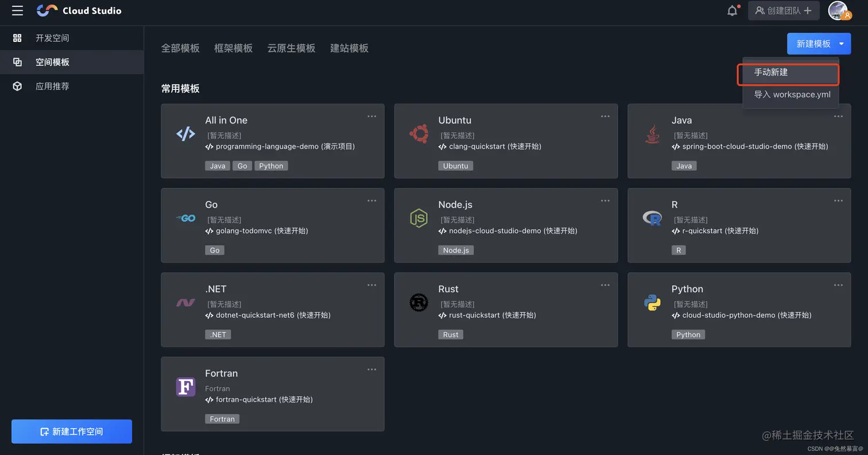Open more options on Fortran card
Viewport: 868px width, 455px height.
click(x=372, y=370)
